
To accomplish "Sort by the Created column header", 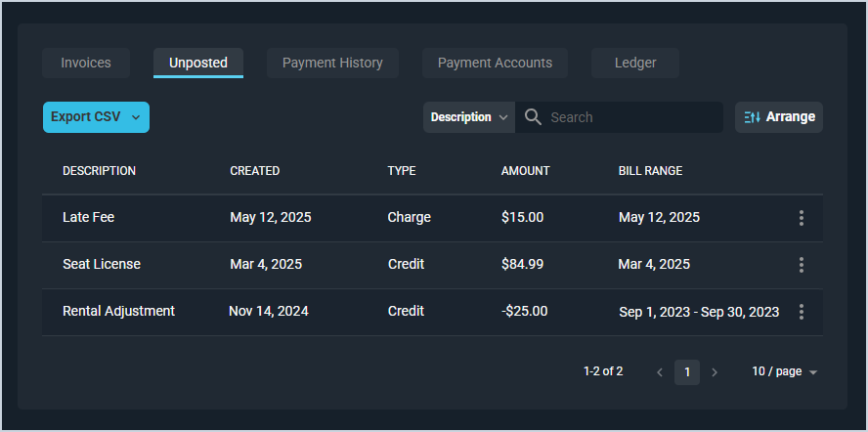I will tap(254, 171).
